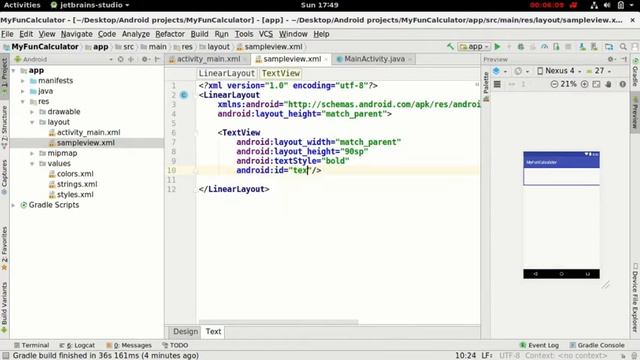Expand the java folder

(23, 91)
